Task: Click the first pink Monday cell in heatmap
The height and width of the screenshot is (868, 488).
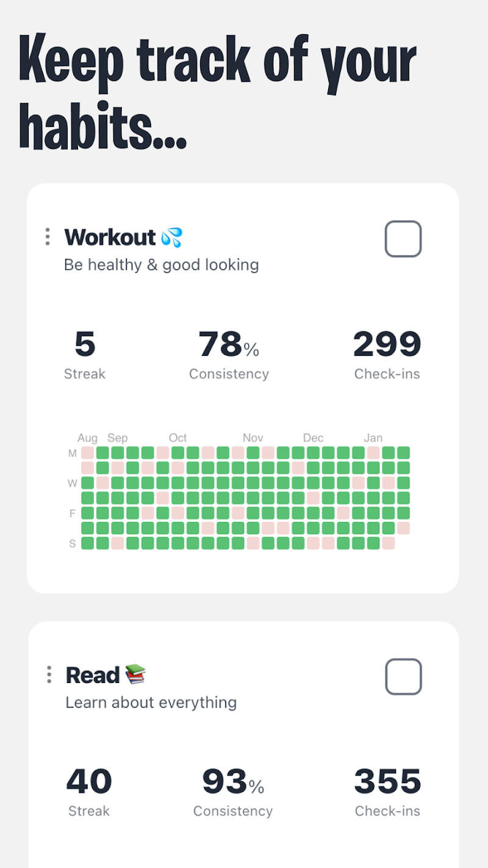Action: click(x=88, y=453)
